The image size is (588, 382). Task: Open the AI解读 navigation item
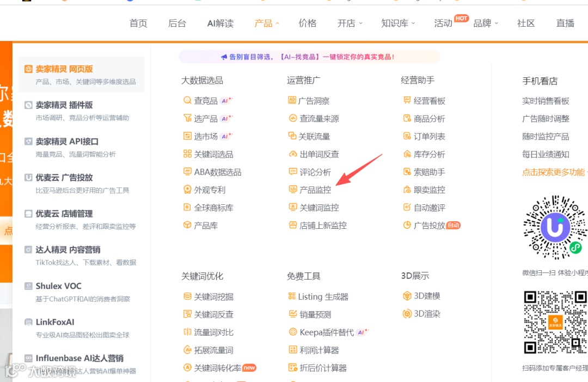tap(220, 23)
